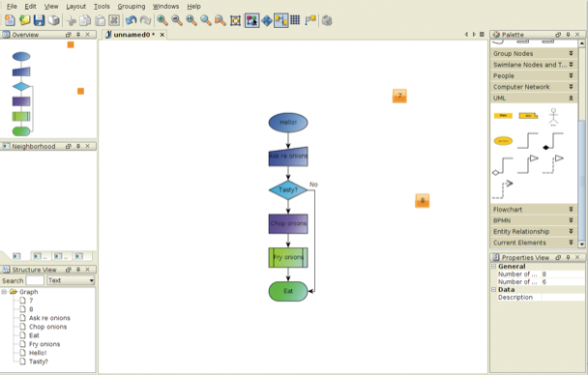Select the actor stick figure in UML palette
Image resolution: width=588 pixels, height=375 pixels.
pos(553,117)
